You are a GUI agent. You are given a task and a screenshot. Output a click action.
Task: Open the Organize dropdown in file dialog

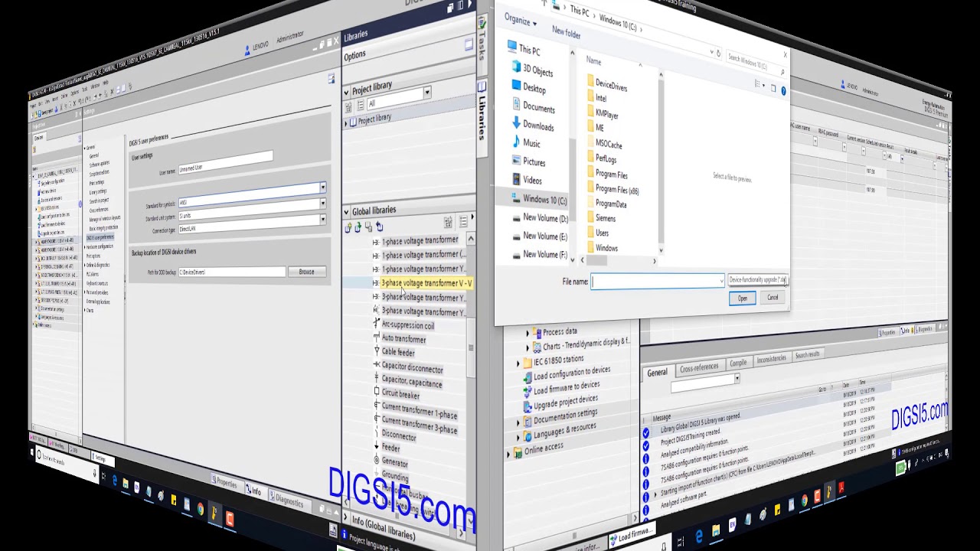coord(521,21)
